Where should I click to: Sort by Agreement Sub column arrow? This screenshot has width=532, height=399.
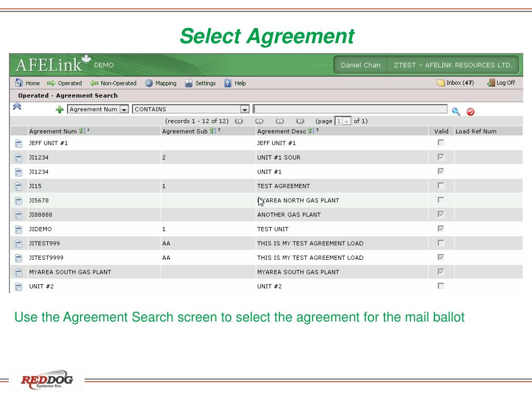212,131
